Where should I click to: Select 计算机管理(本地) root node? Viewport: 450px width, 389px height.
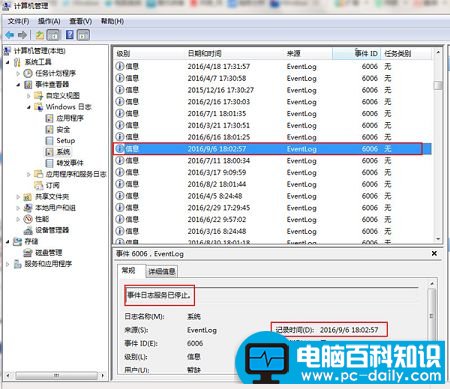[x=39, y=51]
